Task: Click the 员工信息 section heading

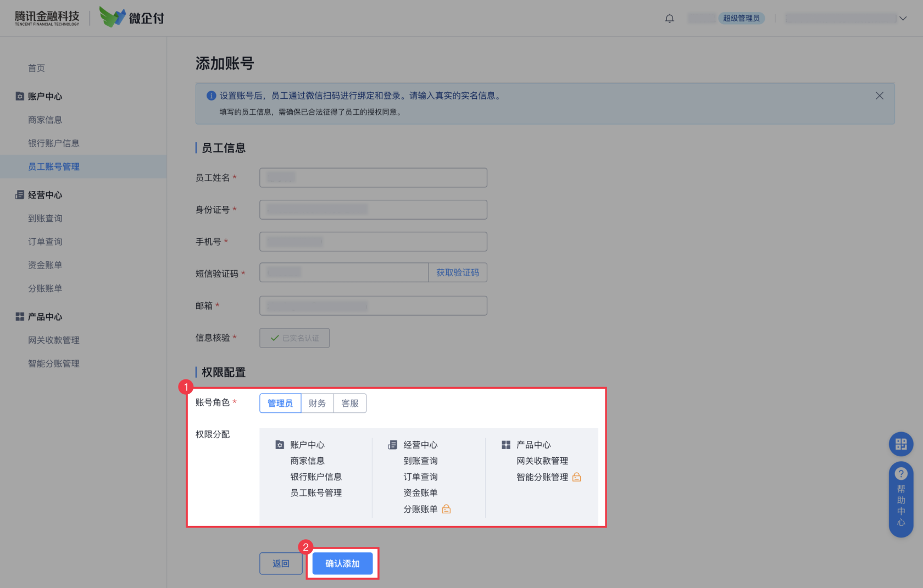Action: (x=224, y=148)
